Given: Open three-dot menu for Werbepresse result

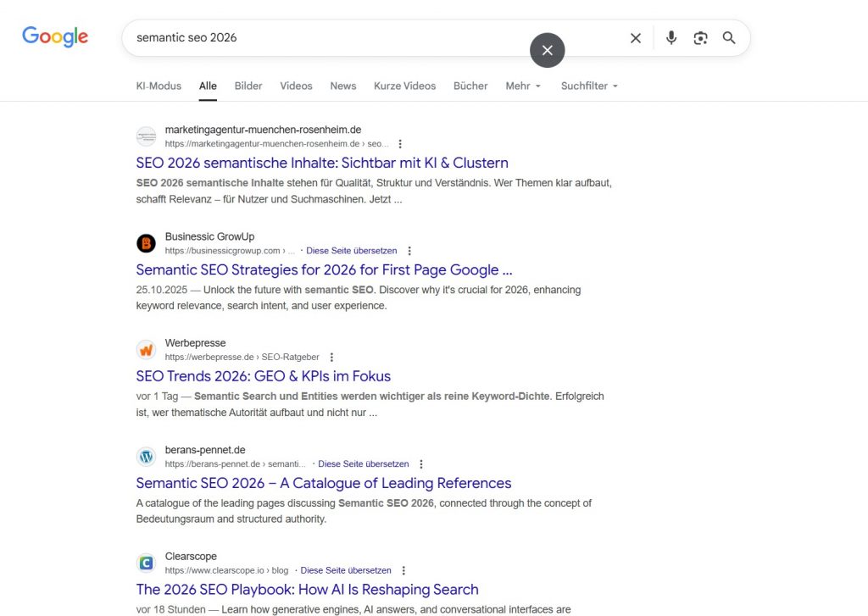Looking at the screenshot, I should coord(331,358).
